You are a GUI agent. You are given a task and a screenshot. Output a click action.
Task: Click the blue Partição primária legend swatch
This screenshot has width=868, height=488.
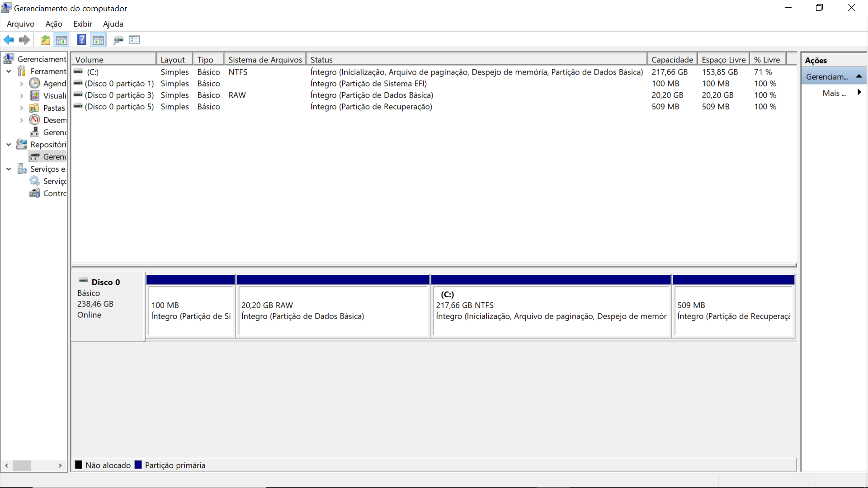(x=138, y=465)
